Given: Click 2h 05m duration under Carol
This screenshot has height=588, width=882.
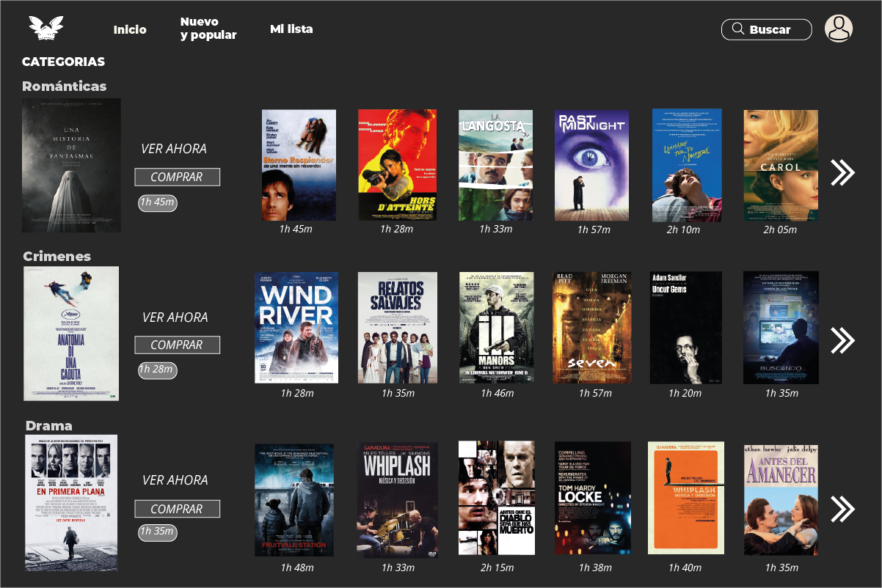Looking at the screenshot, I should click(x=780, y=229).
